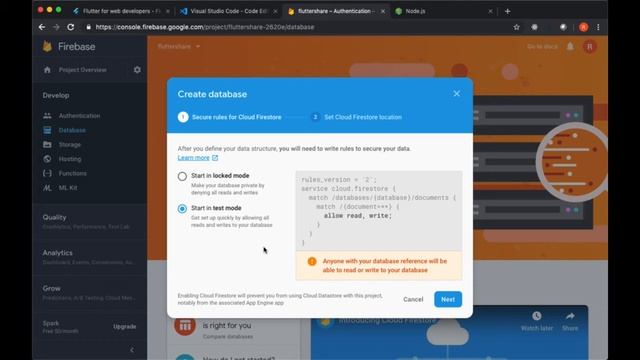Reload the page
This screenshot has width=640, height=360.
(71, 27)
